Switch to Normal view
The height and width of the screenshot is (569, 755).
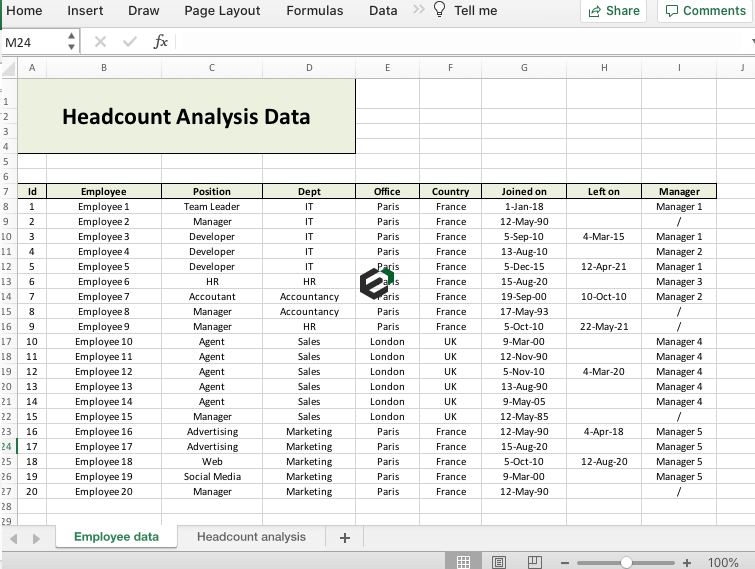coord(464,562)
